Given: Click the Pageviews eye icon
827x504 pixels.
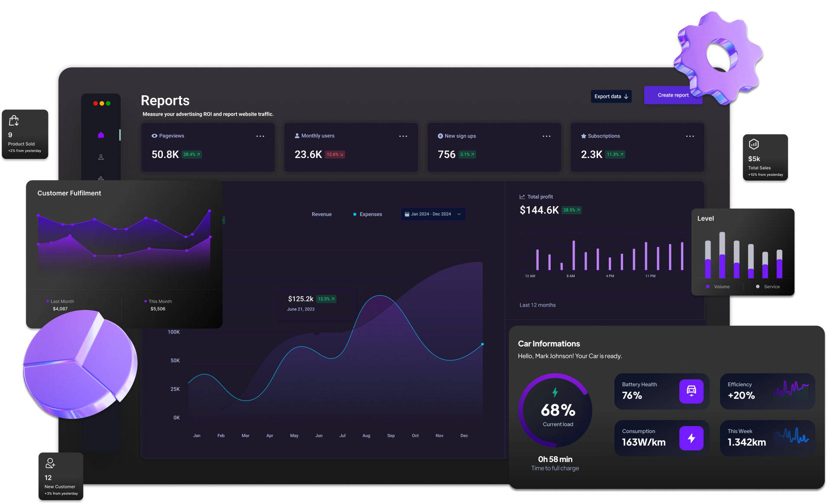Looking at the screenshot, I should coord(154,136).
